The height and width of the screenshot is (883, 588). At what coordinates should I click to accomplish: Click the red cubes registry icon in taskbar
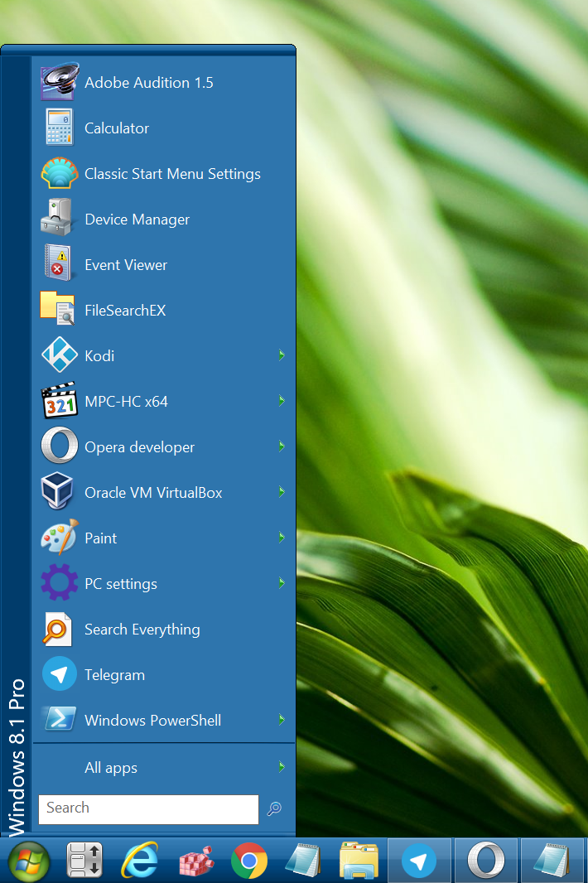(x=196, y=861)
